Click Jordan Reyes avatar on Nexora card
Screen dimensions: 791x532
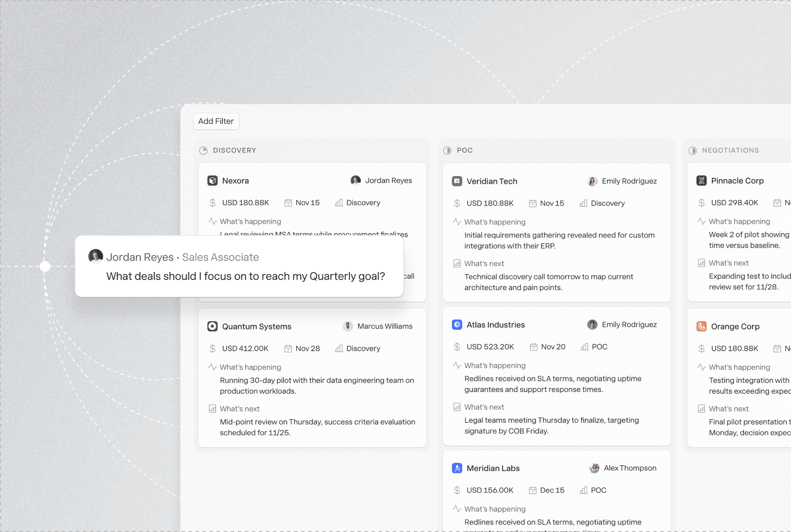tap(356, 180)
